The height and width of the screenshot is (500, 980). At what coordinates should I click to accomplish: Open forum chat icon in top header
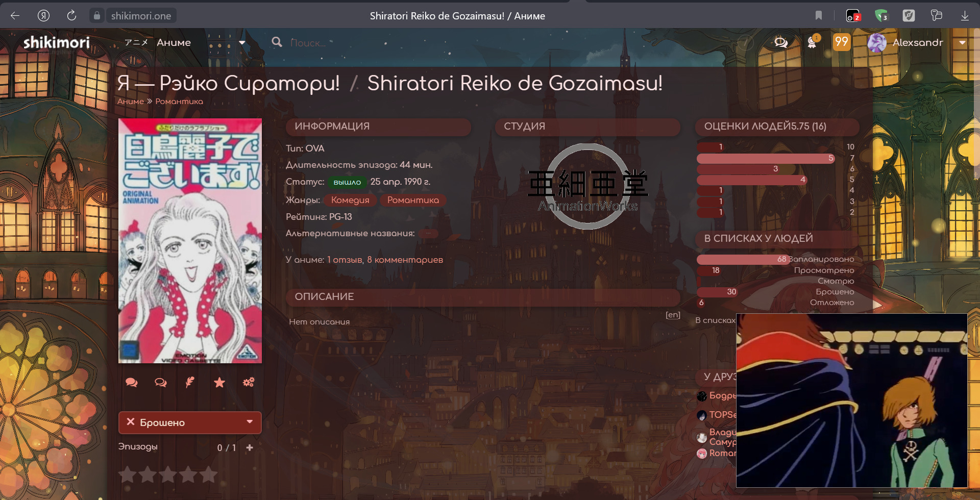[x=781, y=43]
